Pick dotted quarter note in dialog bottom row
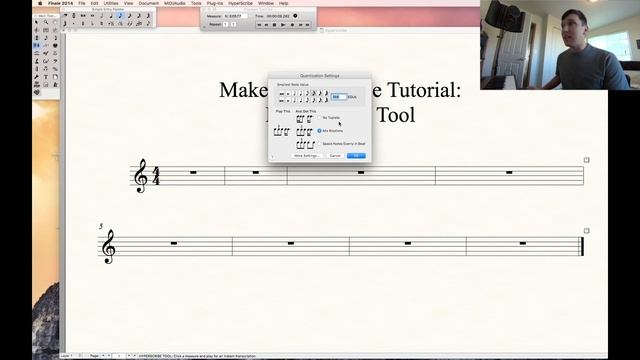 pos(301,101)
